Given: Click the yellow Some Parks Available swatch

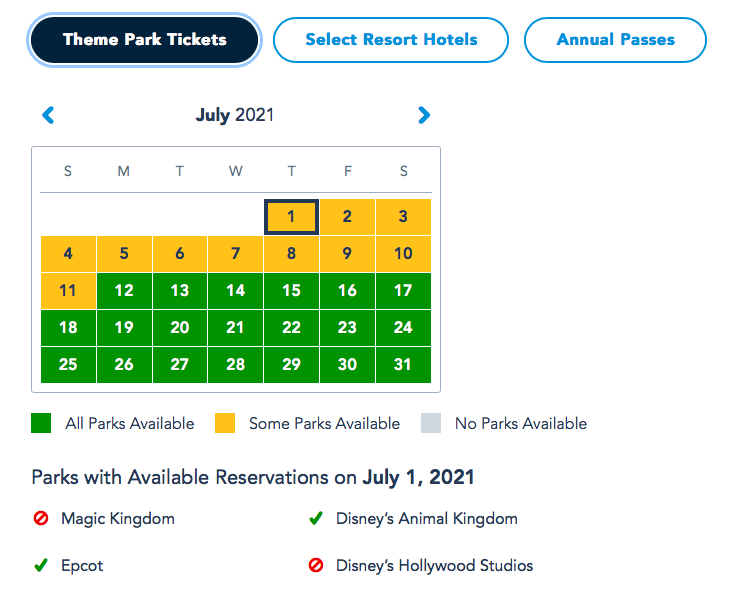Looking at the screenshot, I should pos(225,424).
